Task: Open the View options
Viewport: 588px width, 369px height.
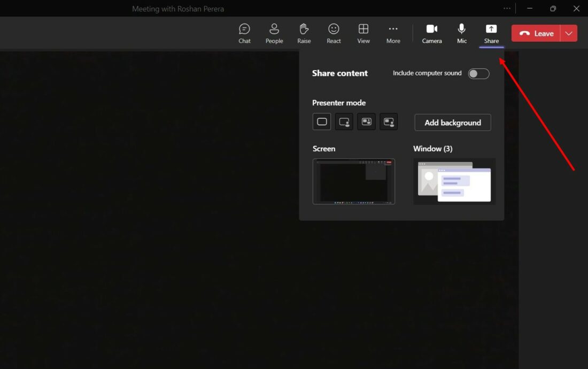Action: pyautogui.click(x=363, y=33)
